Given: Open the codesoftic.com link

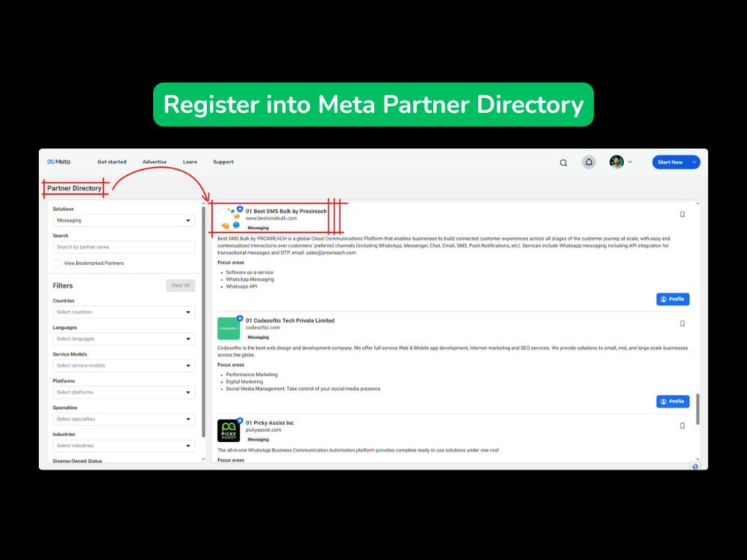Looking at the screenshot, I should [263, 328].
